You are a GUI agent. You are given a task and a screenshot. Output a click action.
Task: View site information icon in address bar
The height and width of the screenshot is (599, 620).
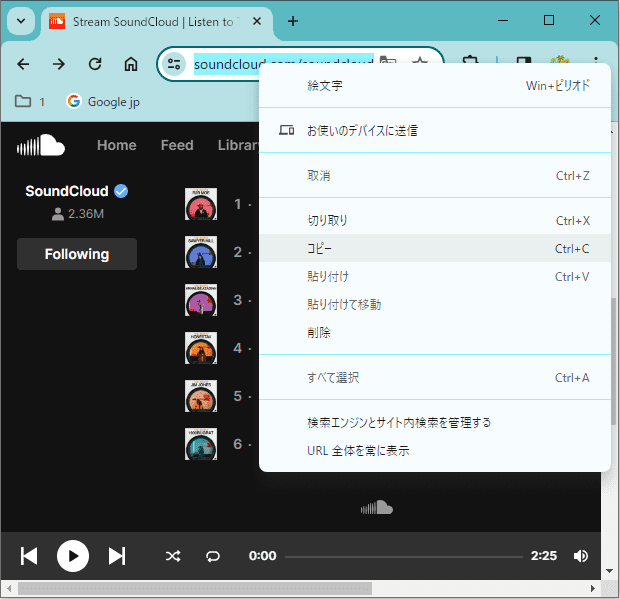pos(174,64)
